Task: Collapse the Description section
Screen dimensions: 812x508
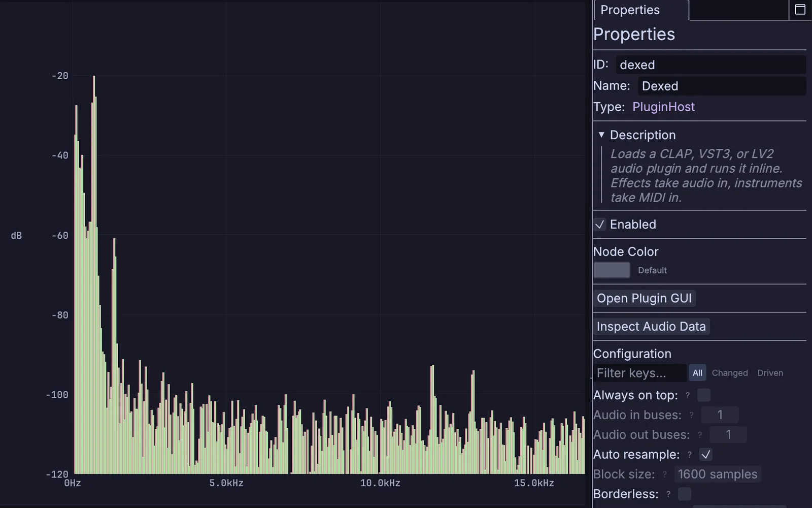Action: tap(601, 135)
